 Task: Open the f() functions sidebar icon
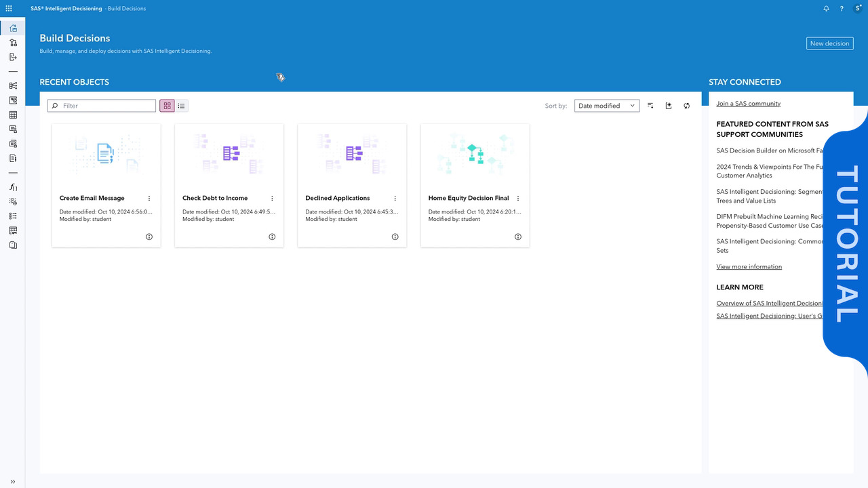click(x=13, y=187)
